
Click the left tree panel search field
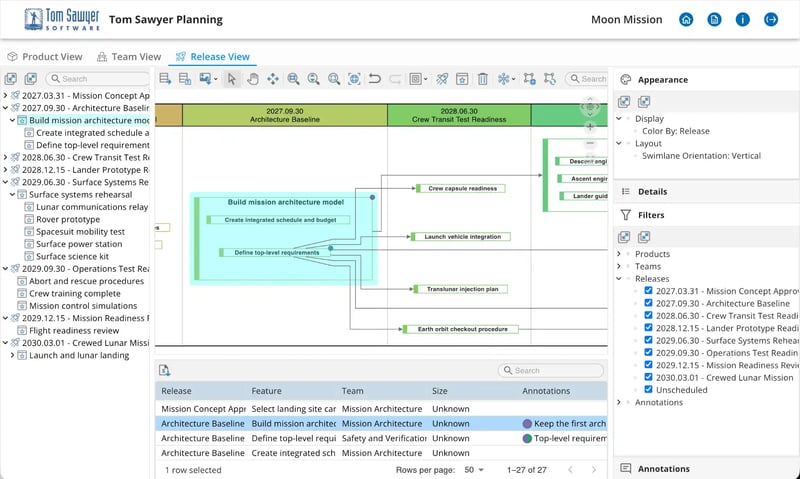point(98,79)
